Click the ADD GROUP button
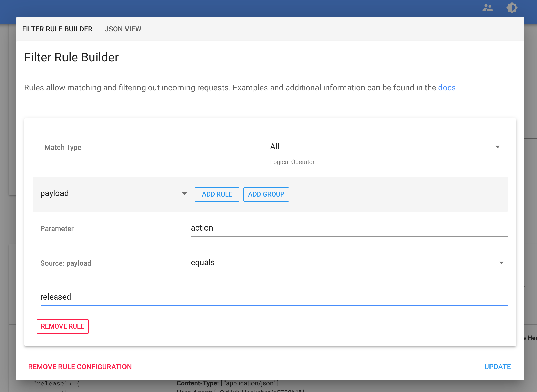537x392 pixels. [266, 194]
